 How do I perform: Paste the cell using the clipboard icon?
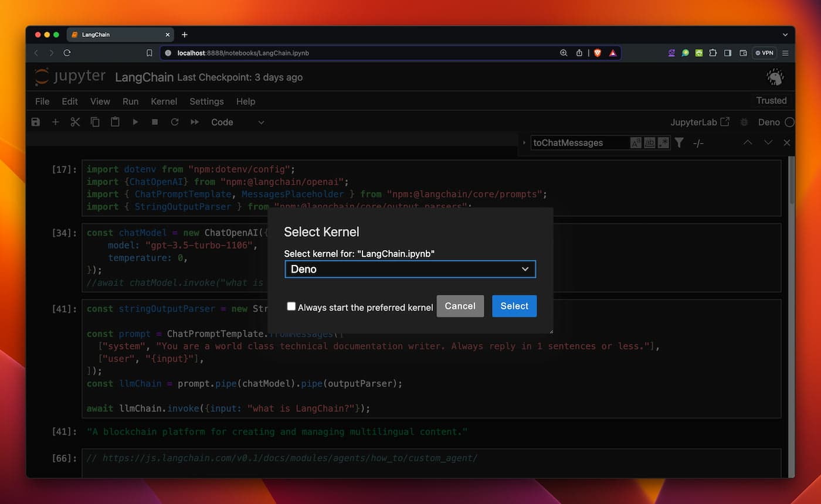(x=115, y=122)
